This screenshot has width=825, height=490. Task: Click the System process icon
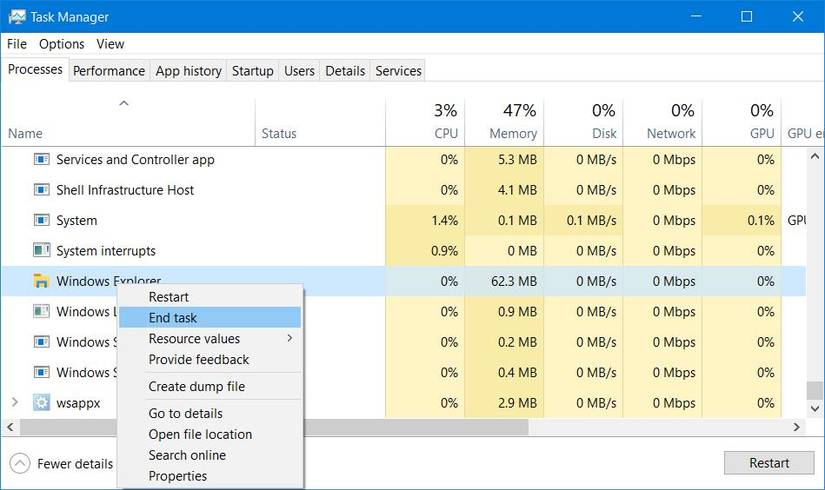tap(41, 221)
